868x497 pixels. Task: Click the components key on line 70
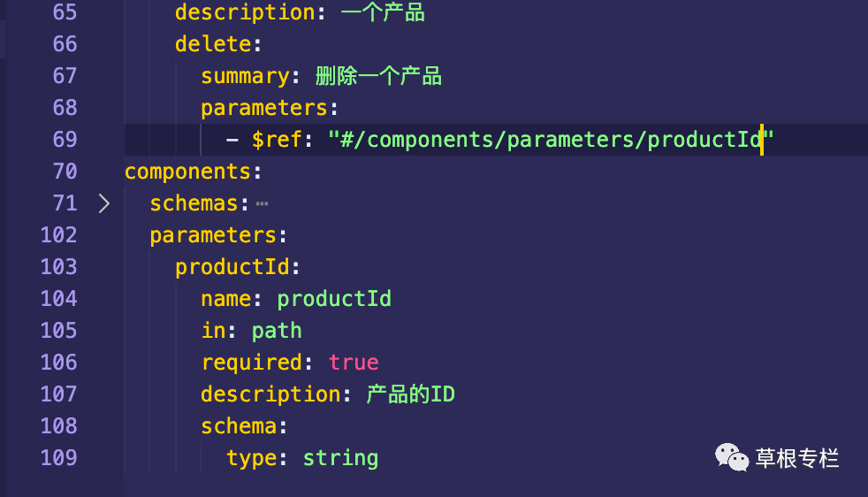(188, 172)
